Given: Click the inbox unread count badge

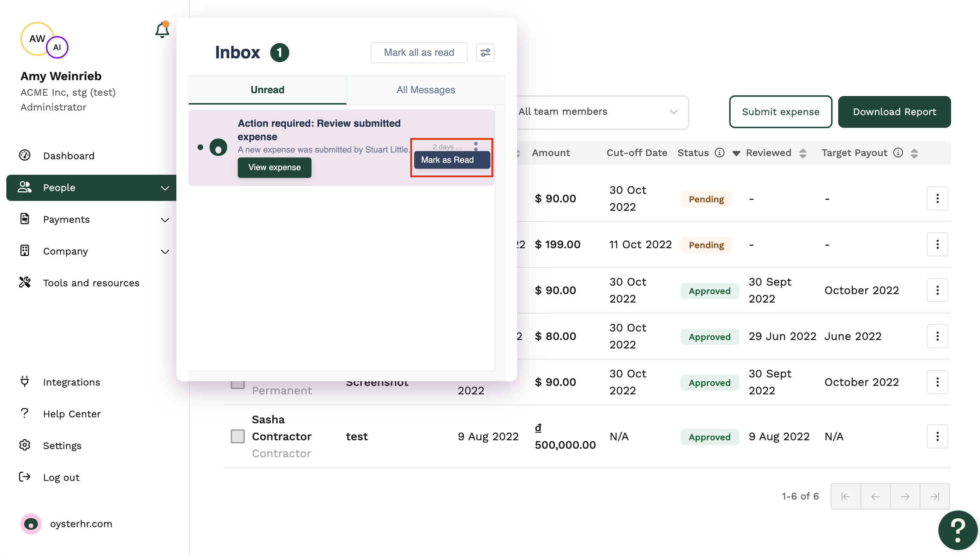Looking at the screenshot, I should pos(279,53).
